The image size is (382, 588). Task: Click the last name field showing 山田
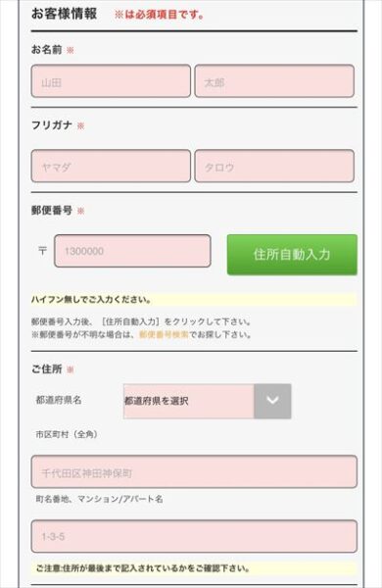pos(111,81)
